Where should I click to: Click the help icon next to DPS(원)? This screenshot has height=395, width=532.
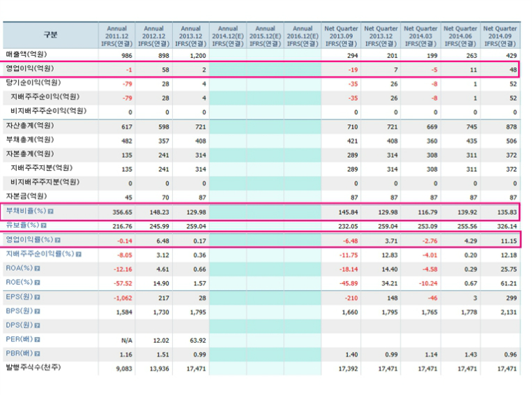coord(37,325)
